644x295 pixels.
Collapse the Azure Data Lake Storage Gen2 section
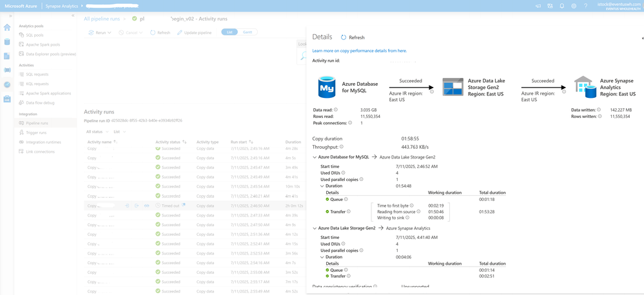[x=315, y=228]
